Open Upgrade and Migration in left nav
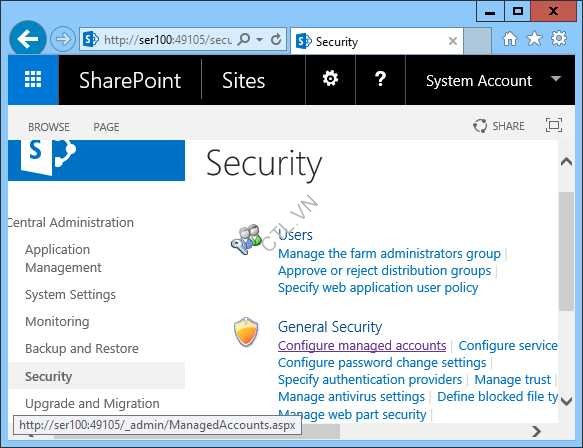The height and width of the screenshot is (448, 583). coord(92,403)
